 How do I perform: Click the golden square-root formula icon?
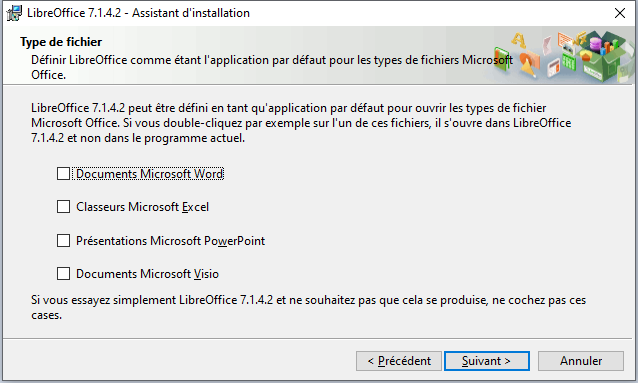pos(579,38)
